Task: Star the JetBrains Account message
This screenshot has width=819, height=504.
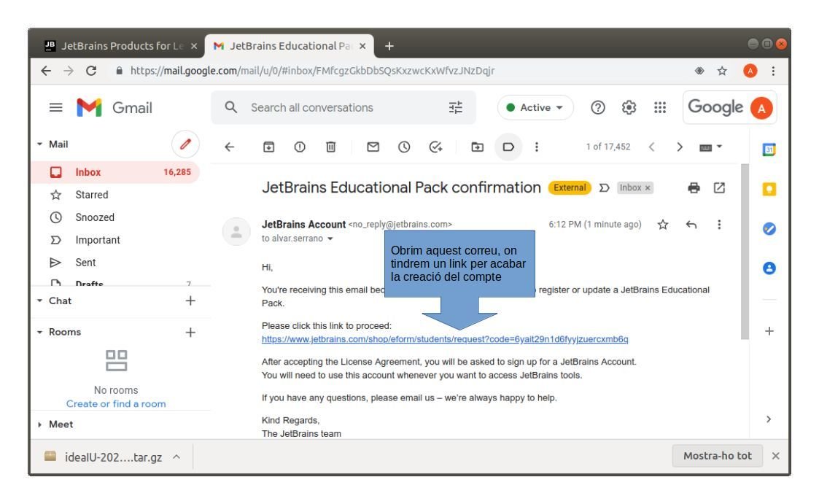Action: coord(663,225)
